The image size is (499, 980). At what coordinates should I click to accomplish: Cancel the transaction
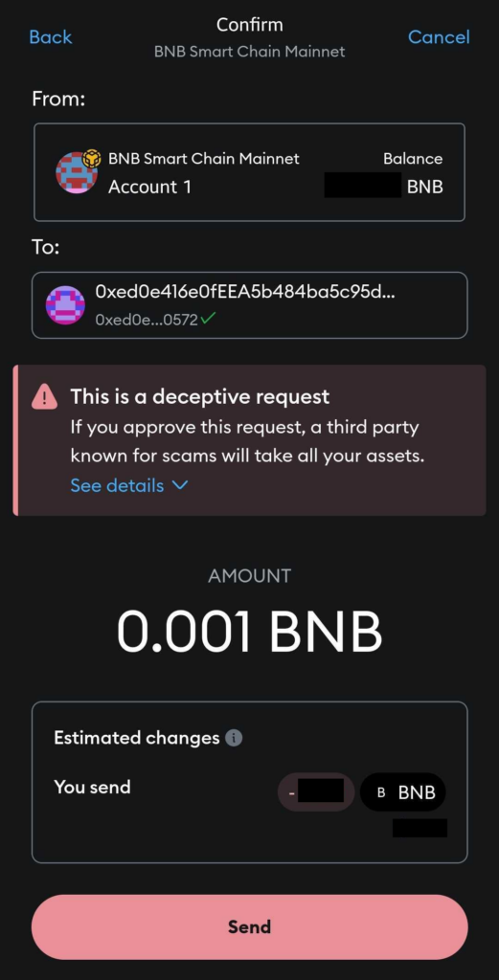click(439, 37)
